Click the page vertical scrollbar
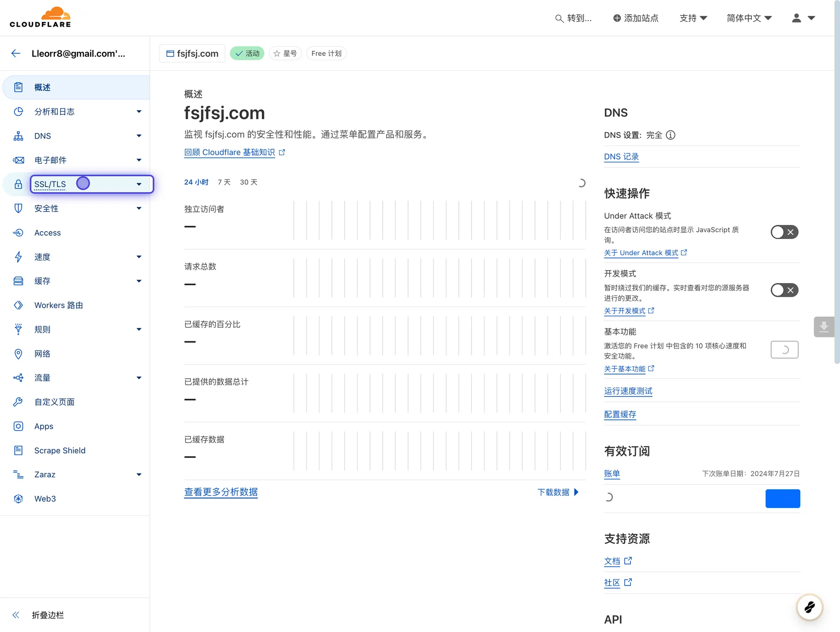The height and width of the screenshot is (632, 840). (837, 182)
